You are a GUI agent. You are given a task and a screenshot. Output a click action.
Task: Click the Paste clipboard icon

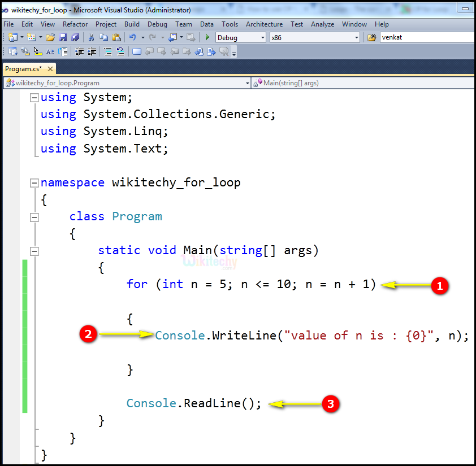[x=116, y=37]
